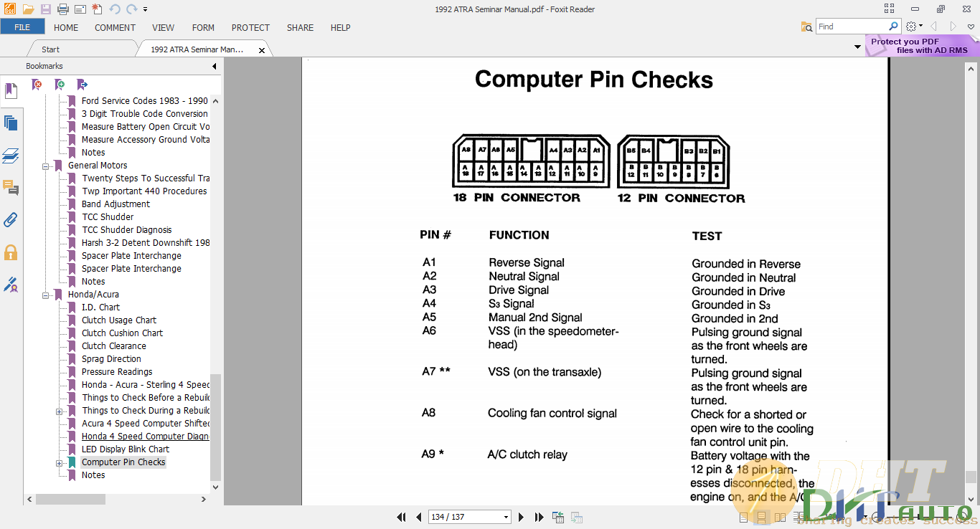Image resolution: width=980 pixels, height=529 pixels.
Task: Click the magnifier search icon in Find box
Action: (893, 27)
